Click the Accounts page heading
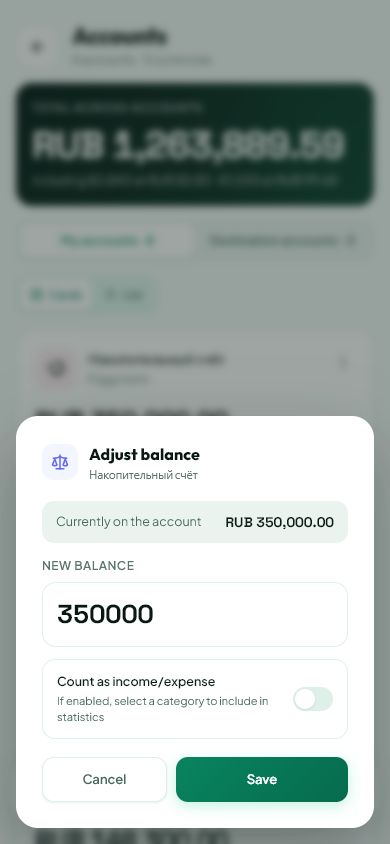 119,37
